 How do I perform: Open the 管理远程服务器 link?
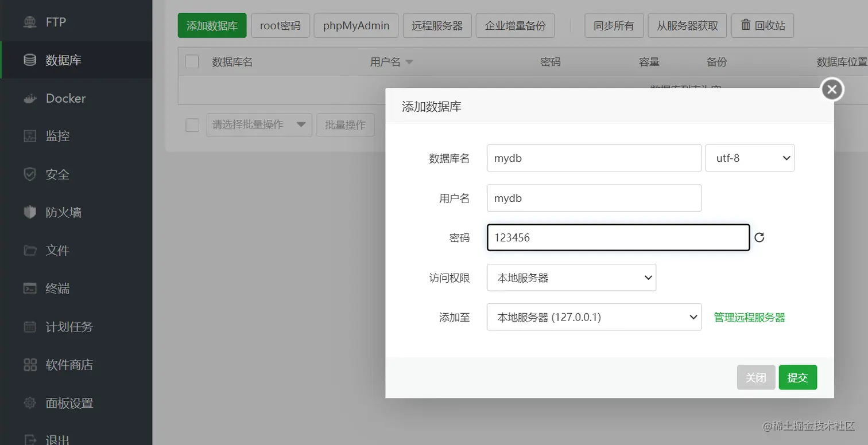coord(749,317)
